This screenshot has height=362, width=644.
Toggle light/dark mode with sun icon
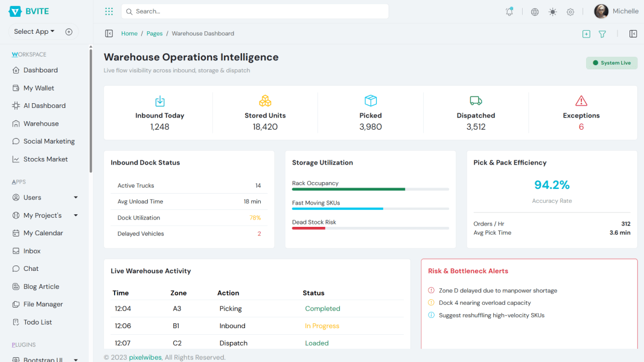pyautogui.click(x=552, y=11)
